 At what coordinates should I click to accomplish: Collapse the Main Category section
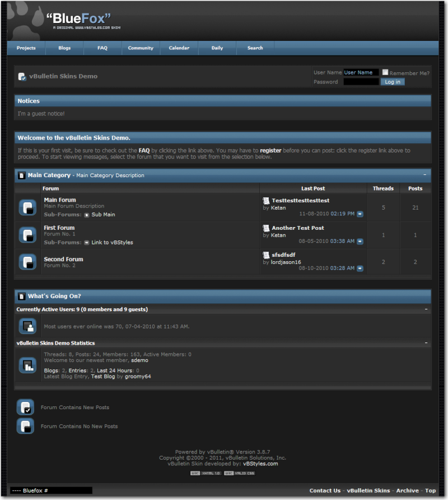click(424, 175)
